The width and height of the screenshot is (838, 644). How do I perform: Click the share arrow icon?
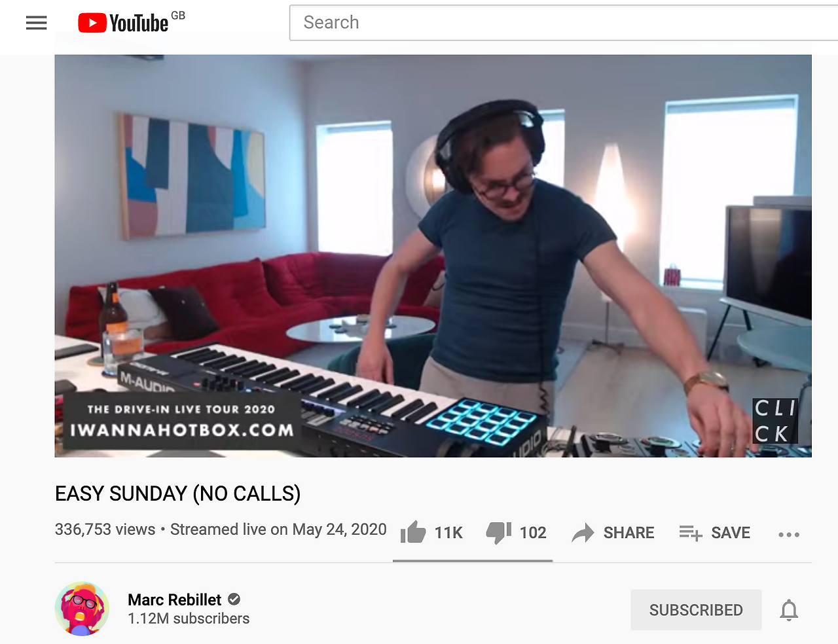[x=583, y=533]
